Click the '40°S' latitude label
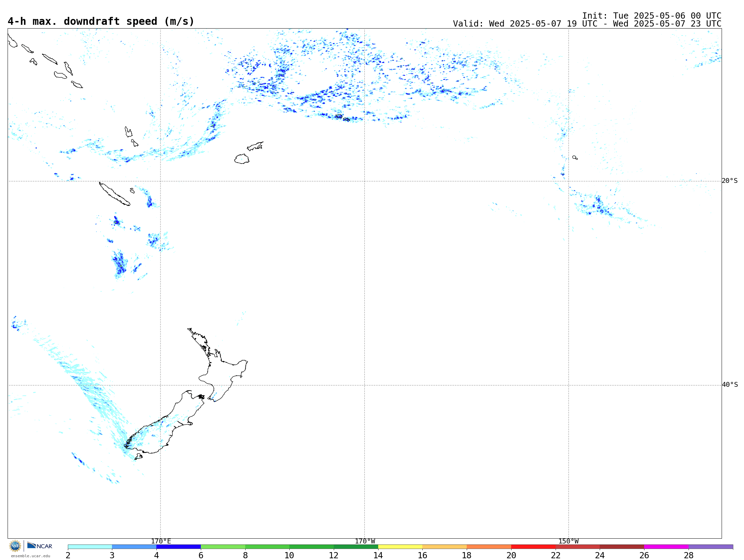This screenshot has height=560, width=744. click(730, 385)
